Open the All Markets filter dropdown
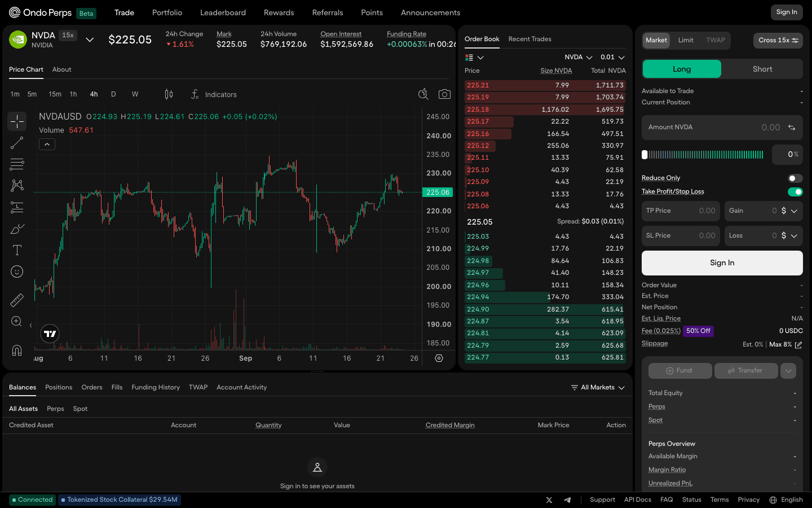Screen dimensions: 812x508 598,388
